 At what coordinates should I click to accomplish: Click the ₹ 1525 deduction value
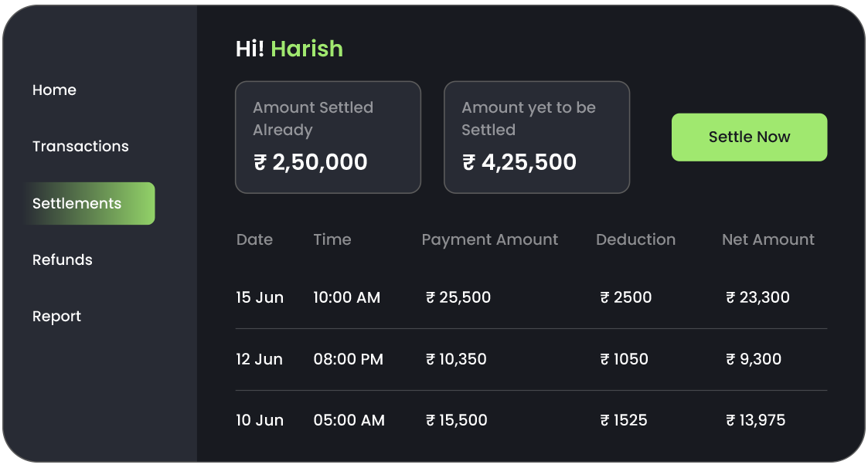[x=624, y=421]
